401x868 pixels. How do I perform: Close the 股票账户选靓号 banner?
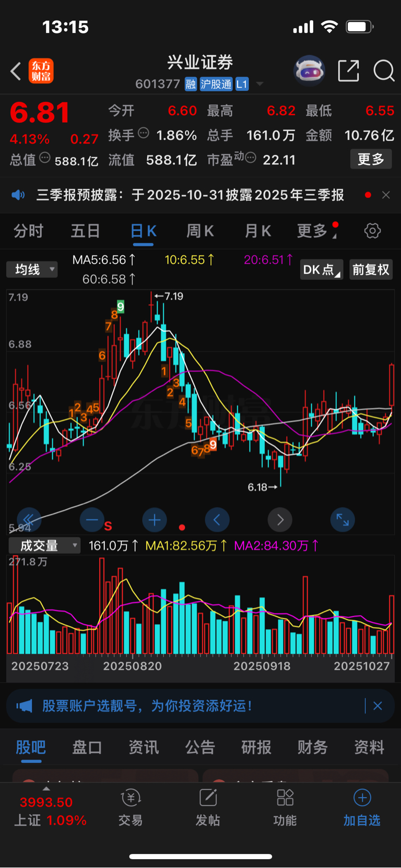[378, 706]
